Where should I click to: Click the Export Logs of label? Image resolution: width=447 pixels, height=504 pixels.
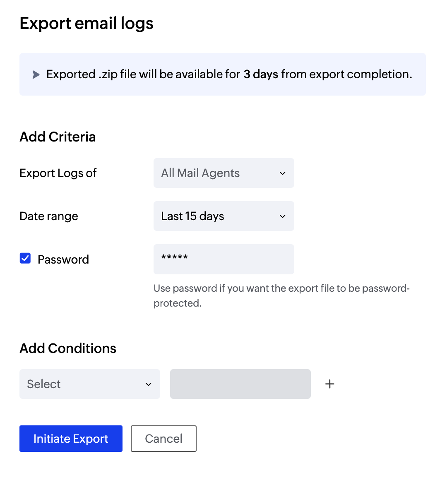pyautogui.click(x=58, y=173)
